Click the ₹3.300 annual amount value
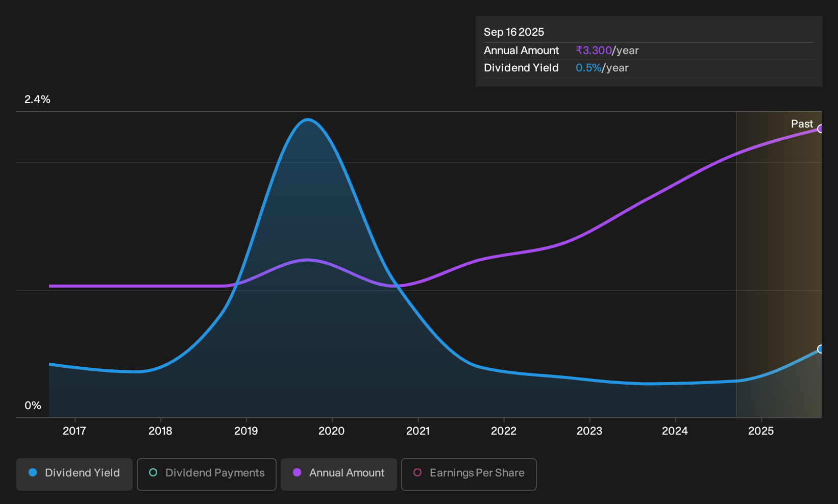Image resolution: width=838 pixels, height=504 pixels. pyautogui.click(x=594, y=51)
